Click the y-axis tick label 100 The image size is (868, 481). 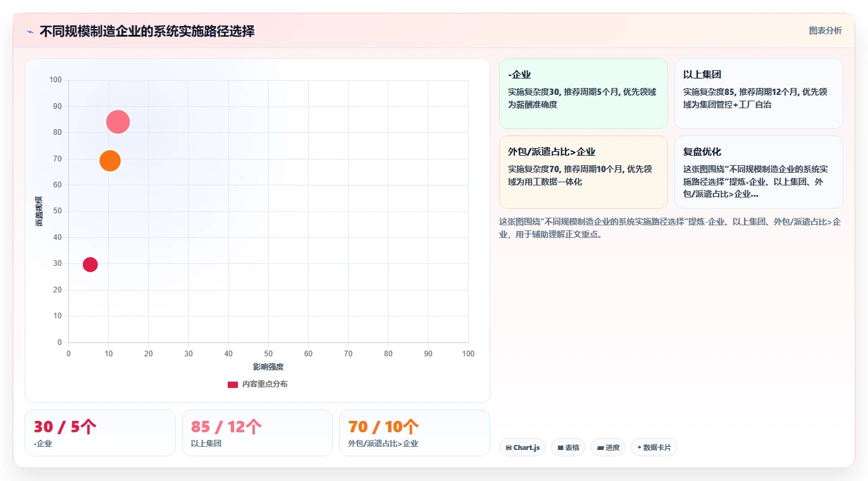click(x=56, y=80)
